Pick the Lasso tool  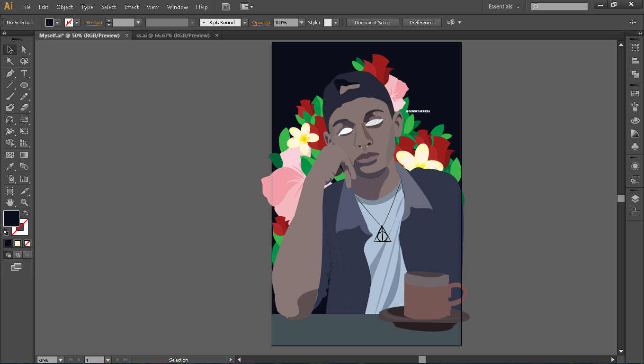click(x=24, y=62)
